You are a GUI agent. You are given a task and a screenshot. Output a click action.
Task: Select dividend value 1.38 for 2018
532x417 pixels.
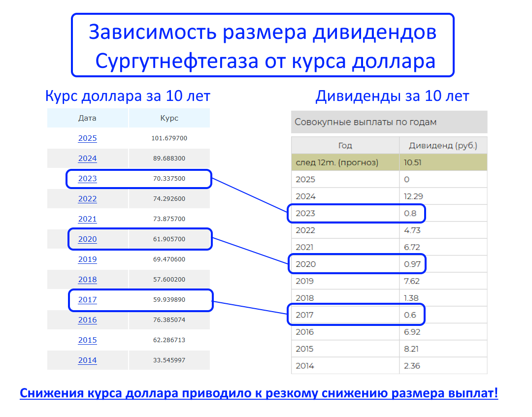pyautogui.click(x=411, y=298)
